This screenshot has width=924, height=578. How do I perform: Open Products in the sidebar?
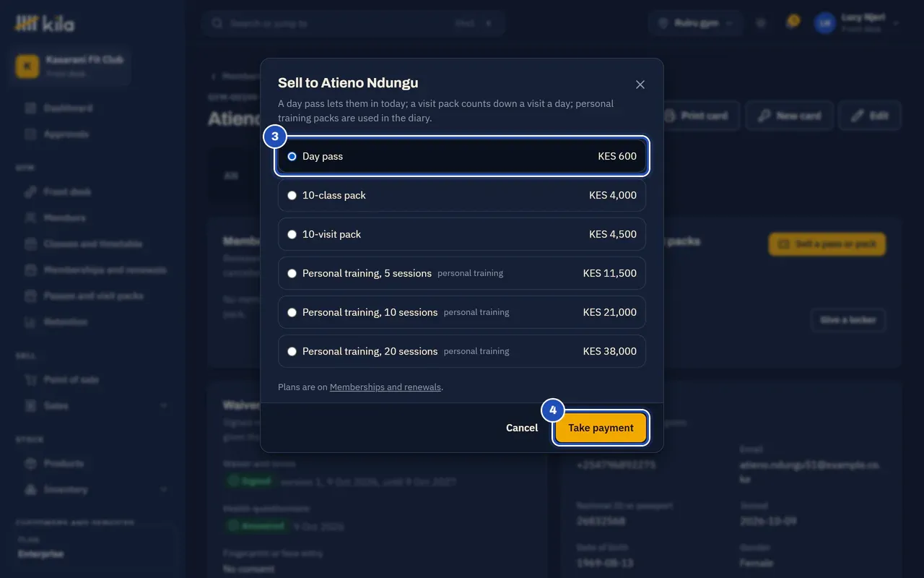(x=94, y=464)
